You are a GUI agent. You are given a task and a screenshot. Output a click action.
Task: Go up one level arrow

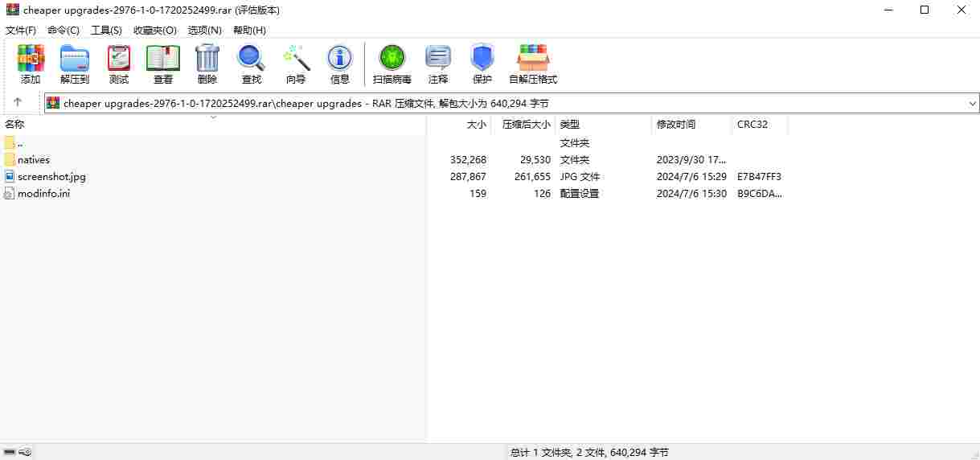[x=18, y=103]
